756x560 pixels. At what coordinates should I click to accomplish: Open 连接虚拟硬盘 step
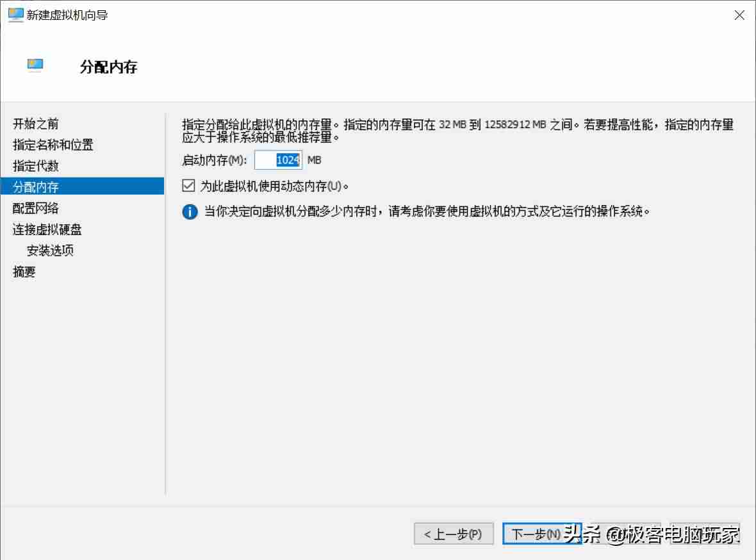[x=47, y=229]
